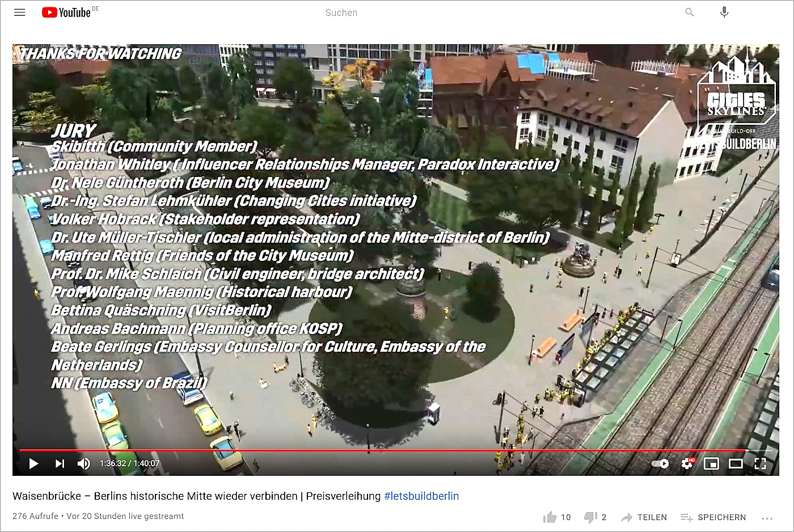Switch to miniplayer mode

711,463
